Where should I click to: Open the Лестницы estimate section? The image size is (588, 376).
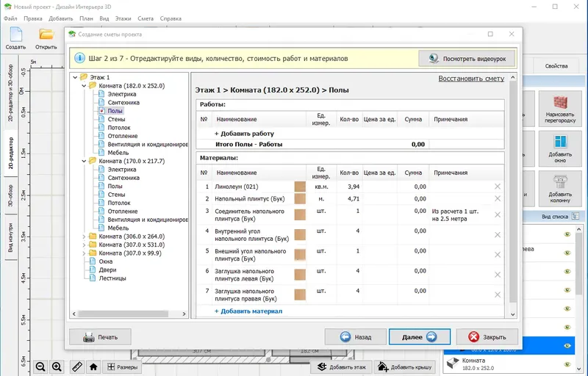click(112, 278)
